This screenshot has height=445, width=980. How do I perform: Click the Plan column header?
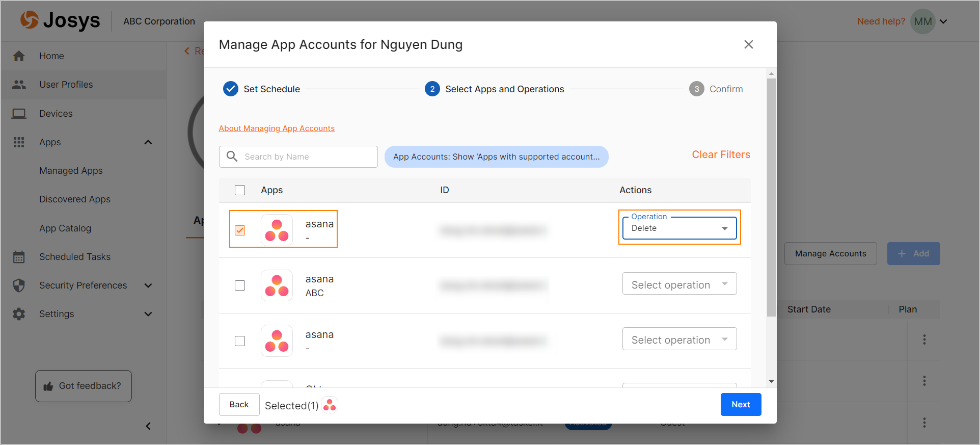tap(908, 309)
